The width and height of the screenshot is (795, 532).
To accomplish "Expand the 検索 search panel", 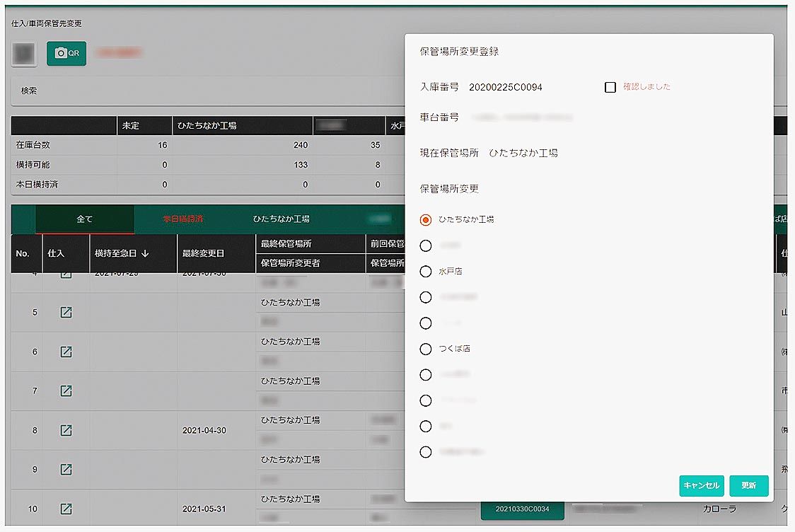I will (x=30, y=91).
